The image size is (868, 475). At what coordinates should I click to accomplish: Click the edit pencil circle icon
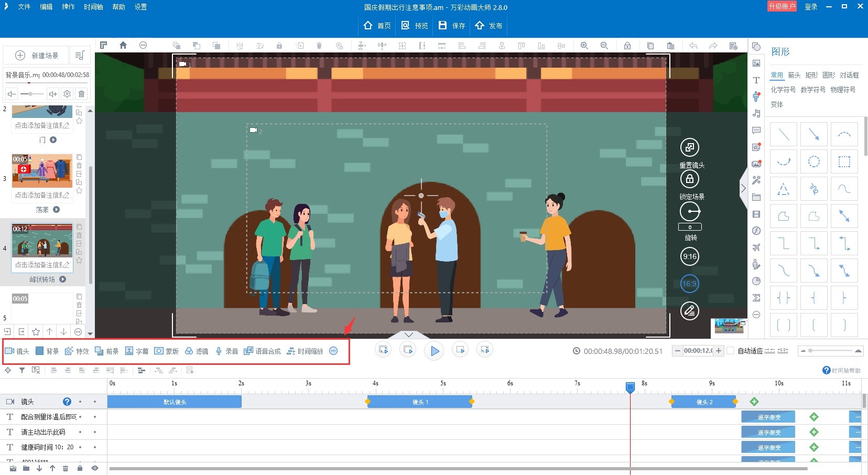690,311
